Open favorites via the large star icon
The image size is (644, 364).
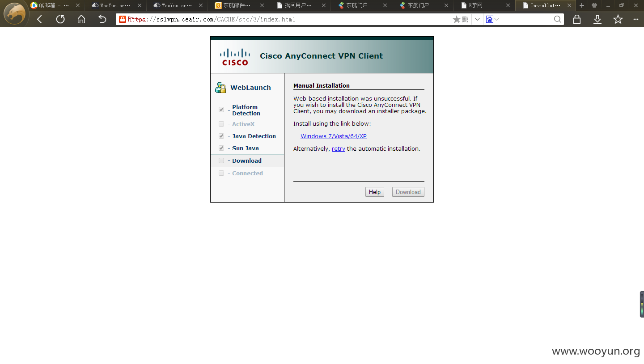618,19
